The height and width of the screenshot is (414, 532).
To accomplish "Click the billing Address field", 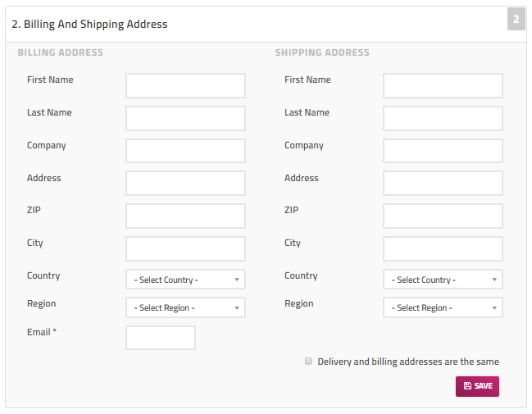I will [x=185, y=183].
